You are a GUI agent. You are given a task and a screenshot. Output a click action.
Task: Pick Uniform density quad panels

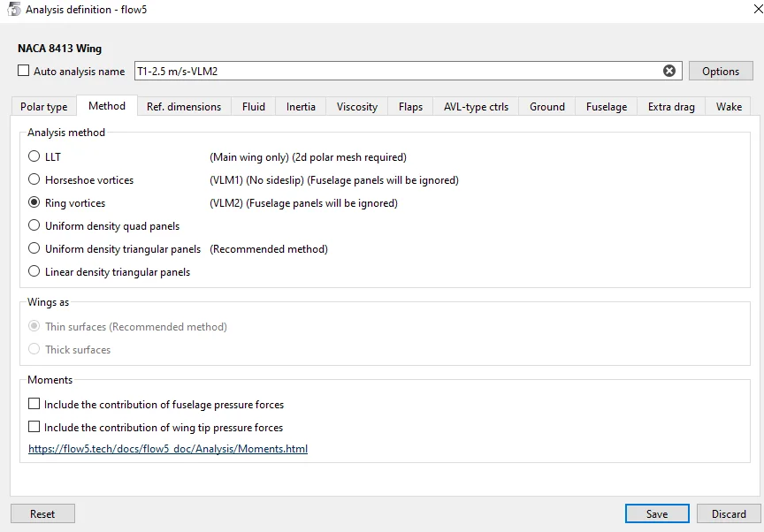pyautogui.click(x=34, y=225)
